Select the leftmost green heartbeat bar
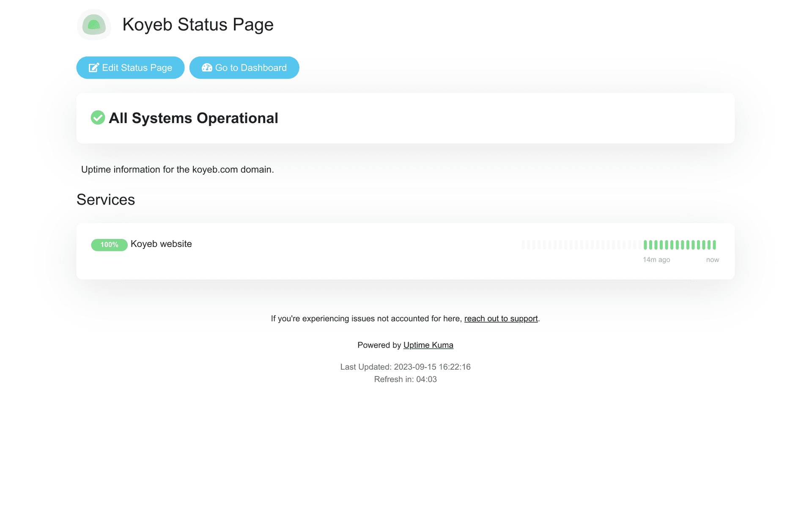 645,244
